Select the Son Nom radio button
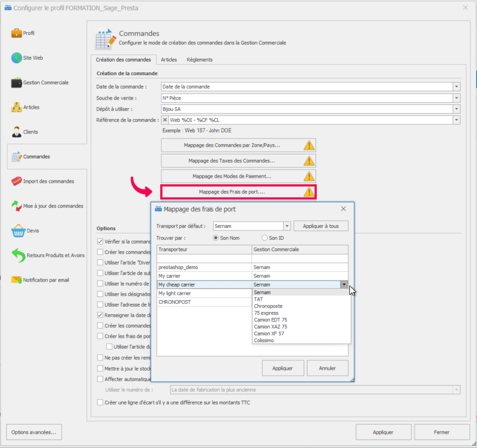 [x=216, y=238]
